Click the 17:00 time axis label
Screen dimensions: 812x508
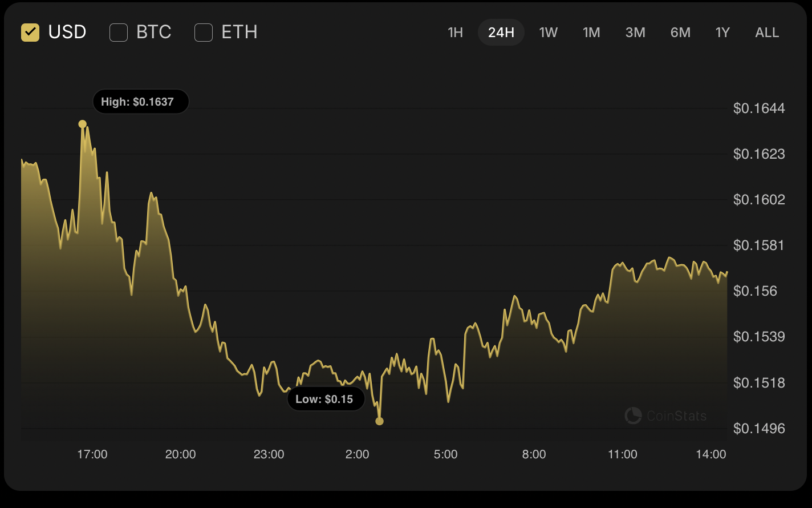[92, 454]
